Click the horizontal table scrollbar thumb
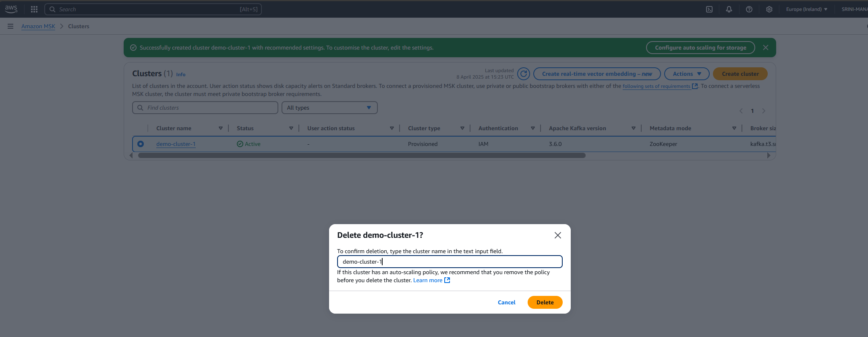This screenshot has width=868, height=337. pos(362,156)
